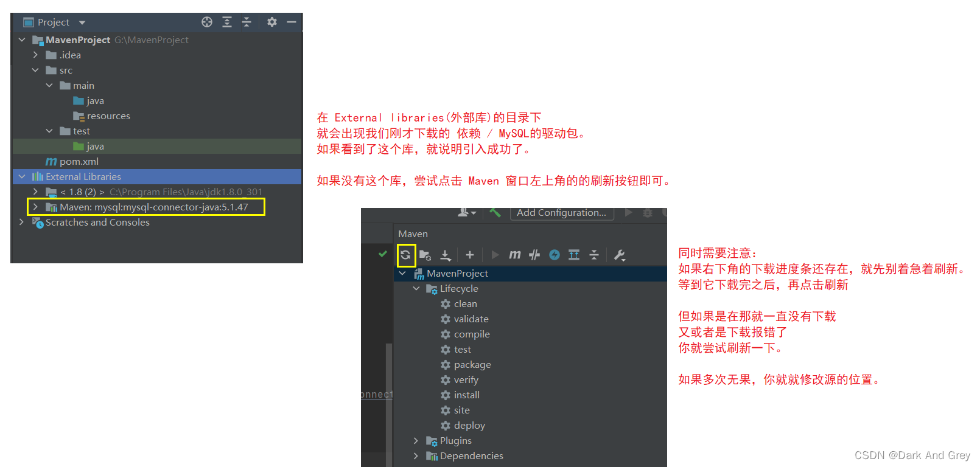This screenshot has width=980, height=467.
Task: Select the validate lifecycle goal
Action: [x=464, y=319]
